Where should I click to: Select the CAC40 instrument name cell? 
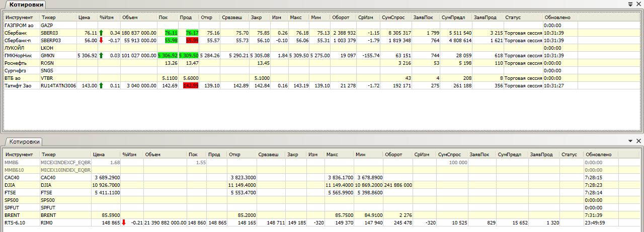pos(22,177)
